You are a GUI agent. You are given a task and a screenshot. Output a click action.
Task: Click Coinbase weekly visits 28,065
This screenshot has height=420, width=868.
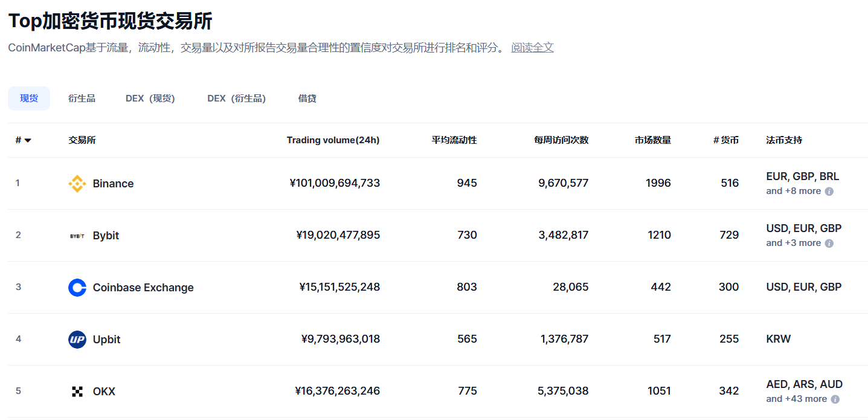pos(571,287)
